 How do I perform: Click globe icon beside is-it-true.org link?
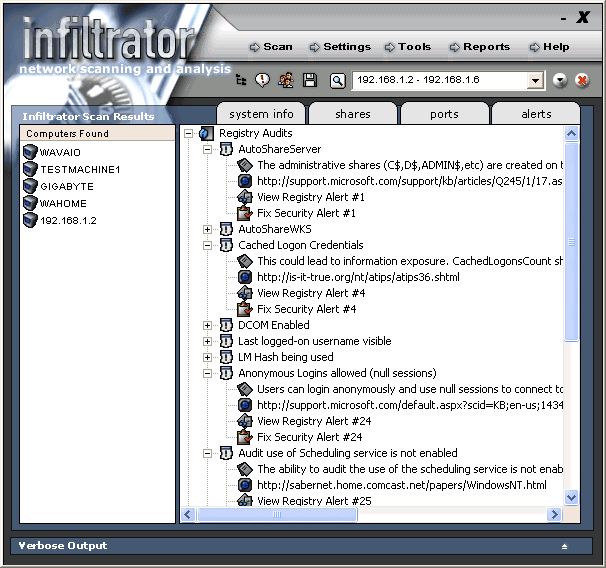[245, 277]
